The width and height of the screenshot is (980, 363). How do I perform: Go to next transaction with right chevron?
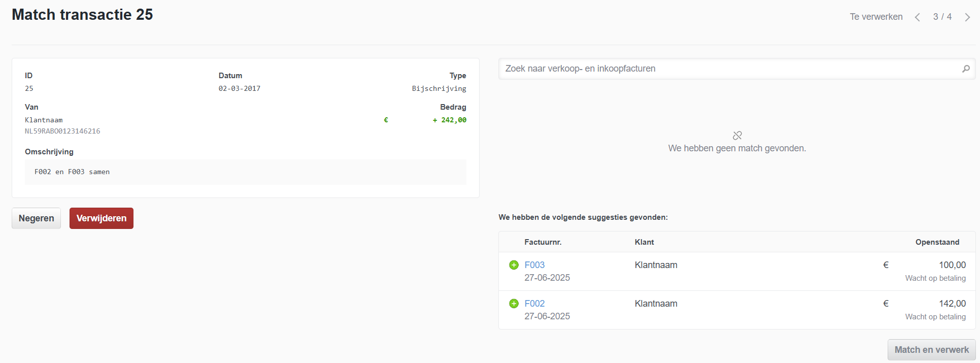[x=967, y=17]
